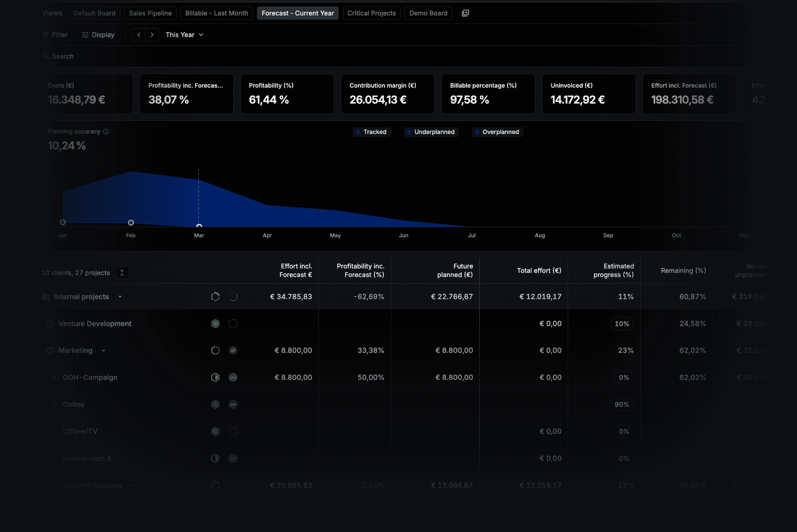Switch to the Sales Pipeline view
This screenshot has width=797, height=532.
150,13
